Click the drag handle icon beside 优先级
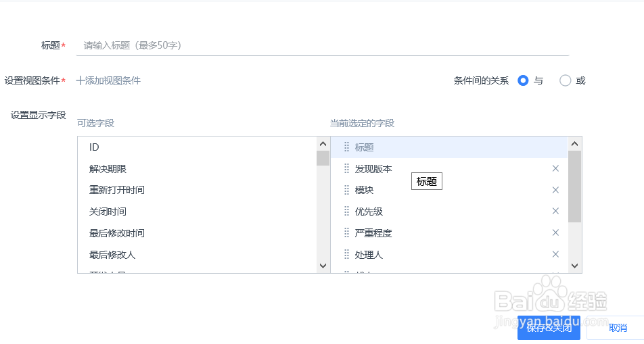Screen dimensions: 644x344 click(x=346, y=211)
